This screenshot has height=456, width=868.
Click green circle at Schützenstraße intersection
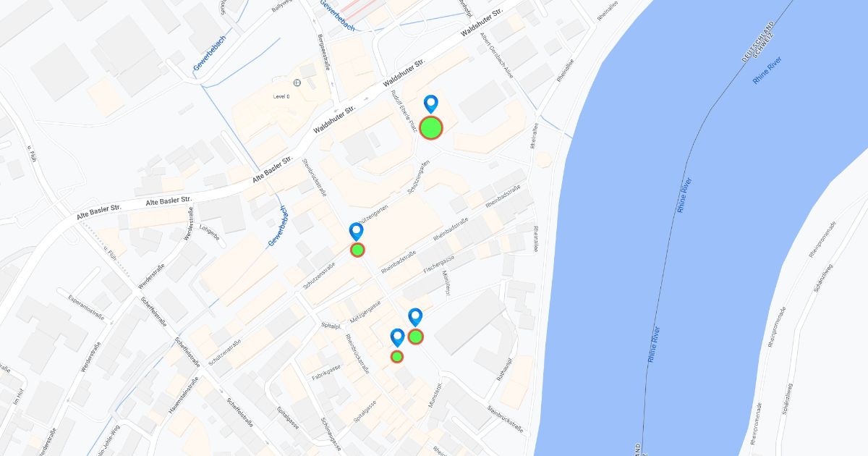[x=357, y=250]
